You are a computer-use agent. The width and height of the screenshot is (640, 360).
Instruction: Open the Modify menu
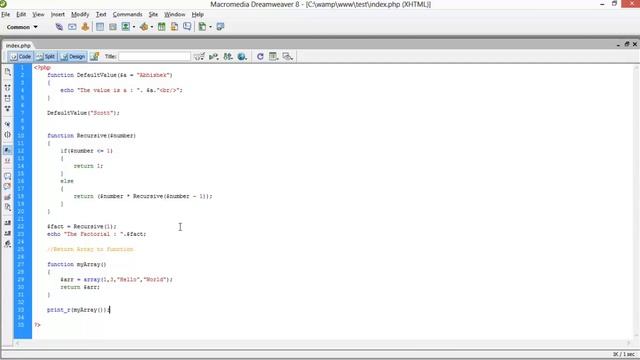(80, 14)
